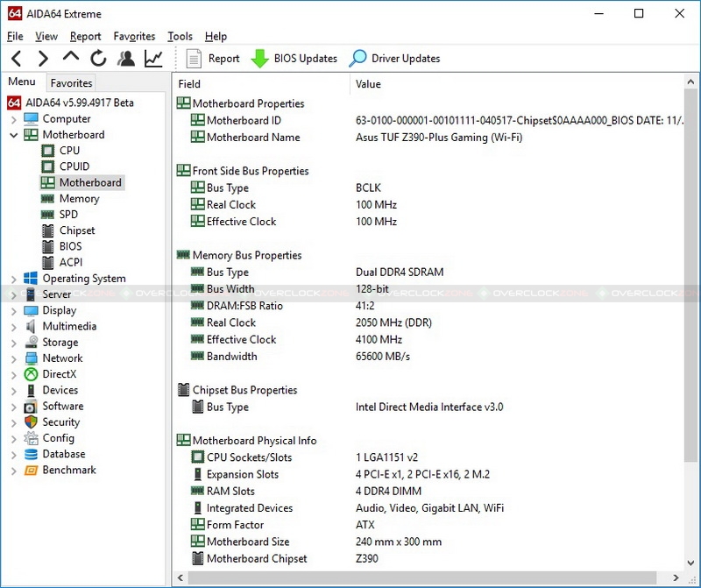Click the Multimedia speaker icon
701x588 pixels.
[31, 326]
